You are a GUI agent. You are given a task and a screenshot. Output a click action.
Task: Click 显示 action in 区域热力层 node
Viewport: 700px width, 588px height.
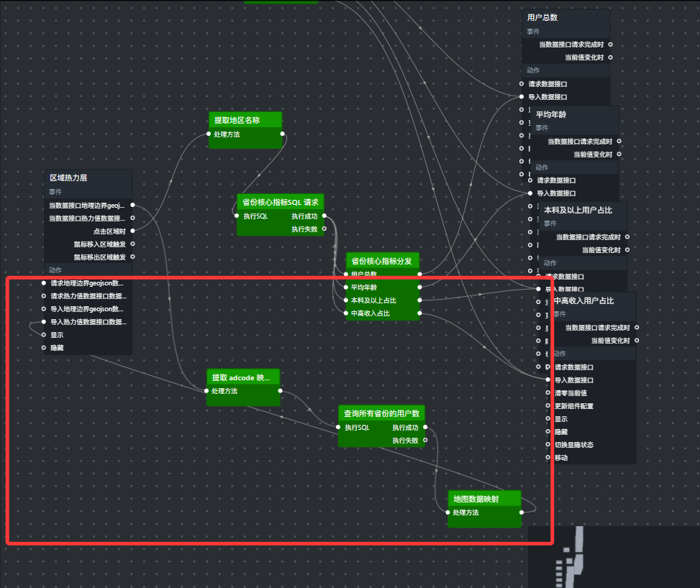point(57,335)
